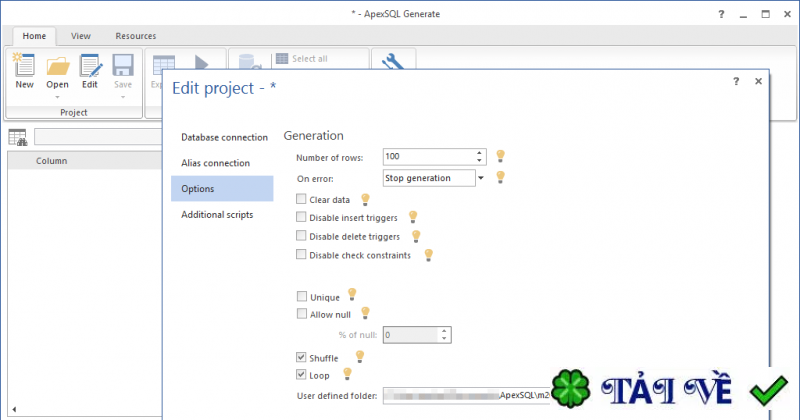The width and height of the screenshot is (800, 420).
Task: Click the lightbulb hint beside Number of rows
Action: 501,156
